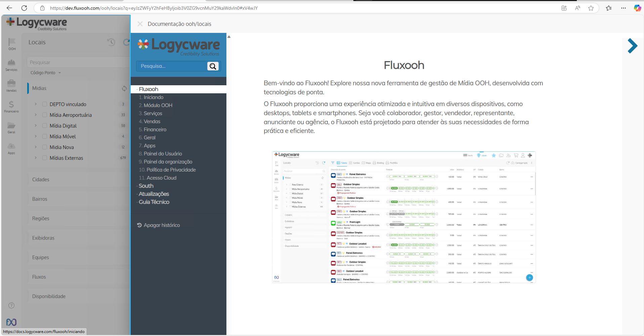Open the Vendas briefcase icon
Image resolution: width=644 pixels, height=336 pixels.
pyautogui.click(x=11, y=84)
